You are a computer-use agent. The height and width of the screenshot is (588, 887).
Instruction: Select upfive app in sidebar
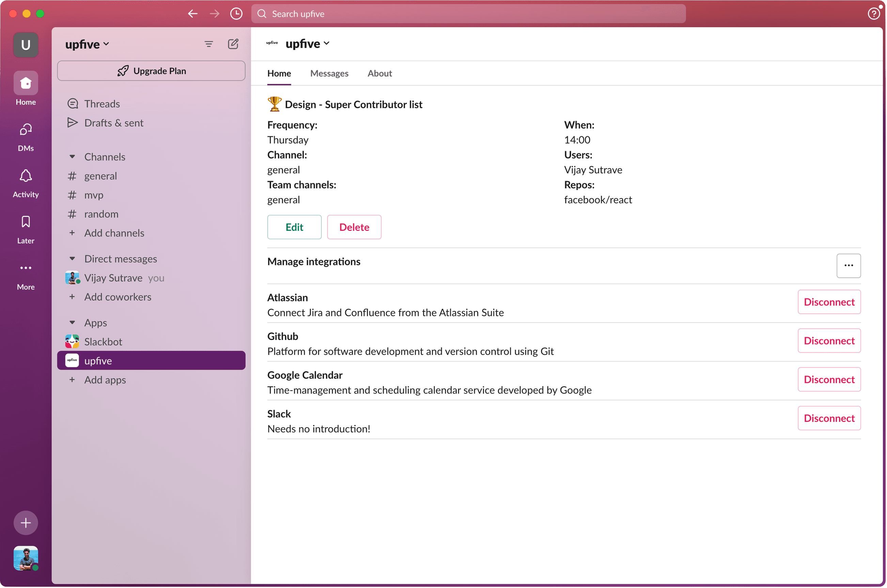tap(151, 360)
